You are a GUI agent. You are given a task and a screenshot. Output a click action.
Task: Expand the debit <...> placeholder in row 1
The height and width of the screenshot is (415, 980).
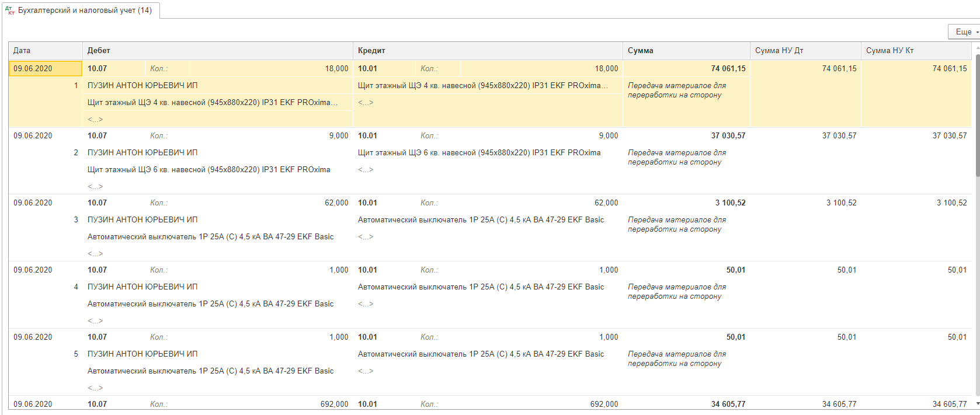(95, 120)
